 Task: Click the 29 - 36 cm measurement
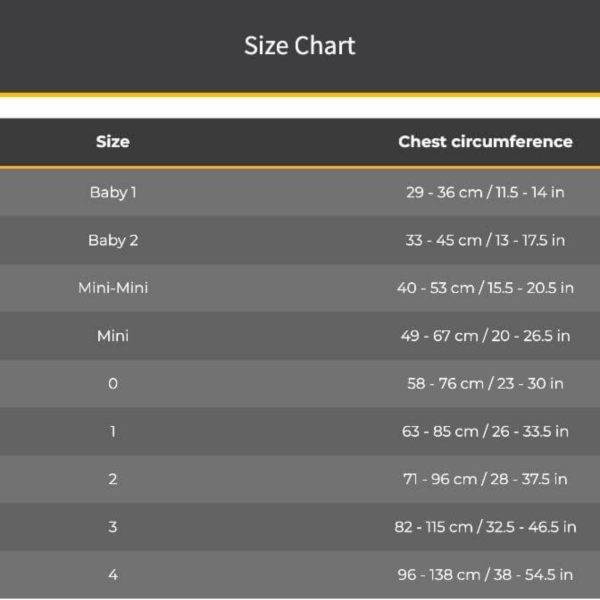click(485, 192)
